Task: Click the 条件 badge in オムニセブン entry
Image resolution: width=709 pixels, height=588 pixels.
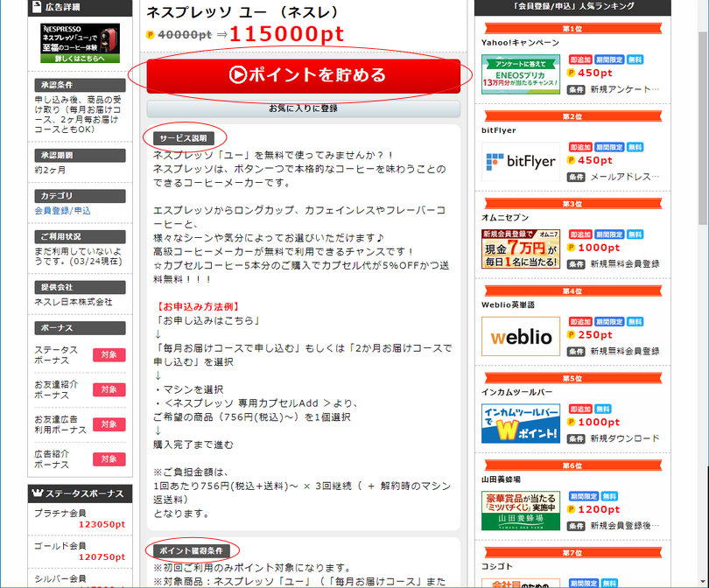Action: click(576, 264)
